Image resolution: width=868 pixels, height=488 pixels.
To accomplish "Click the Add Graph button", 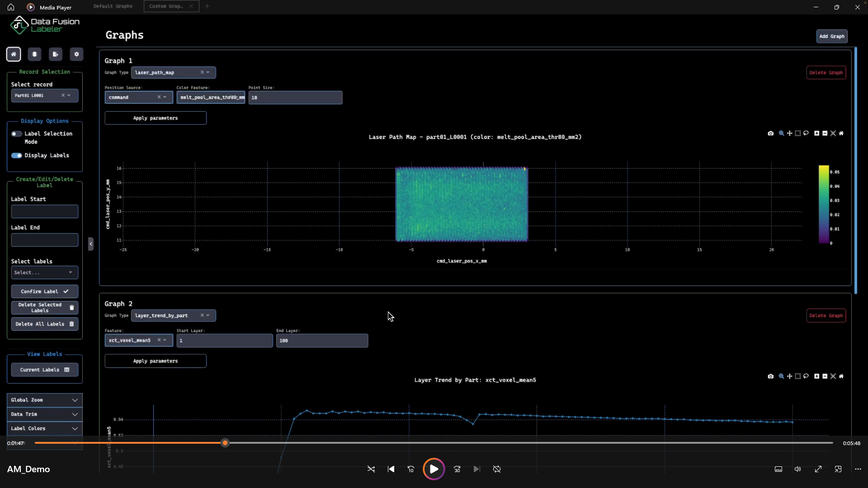I will tap(831, 36).
